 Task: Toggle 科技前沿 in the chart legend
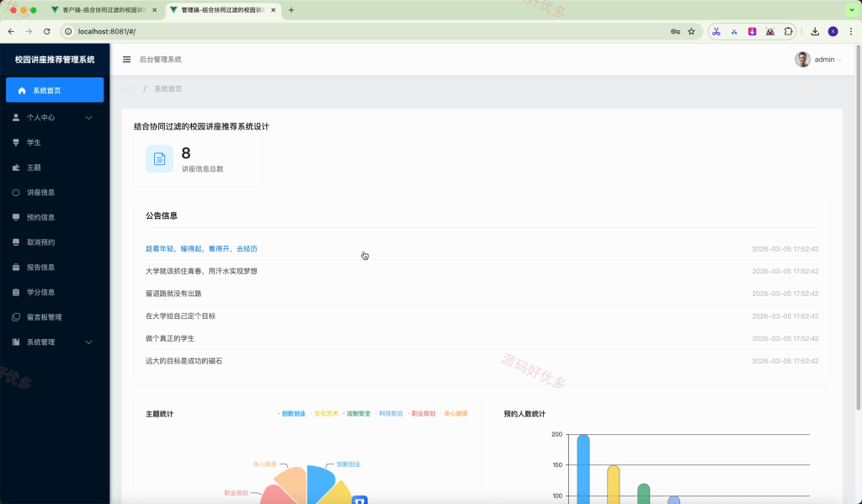pos(389,414)
